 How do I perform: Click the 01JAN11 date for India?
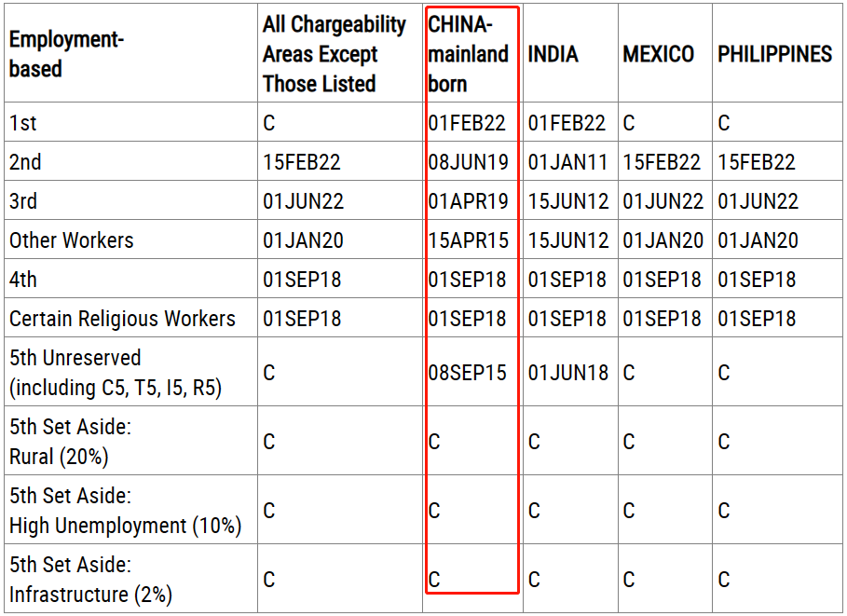[567, 162]
